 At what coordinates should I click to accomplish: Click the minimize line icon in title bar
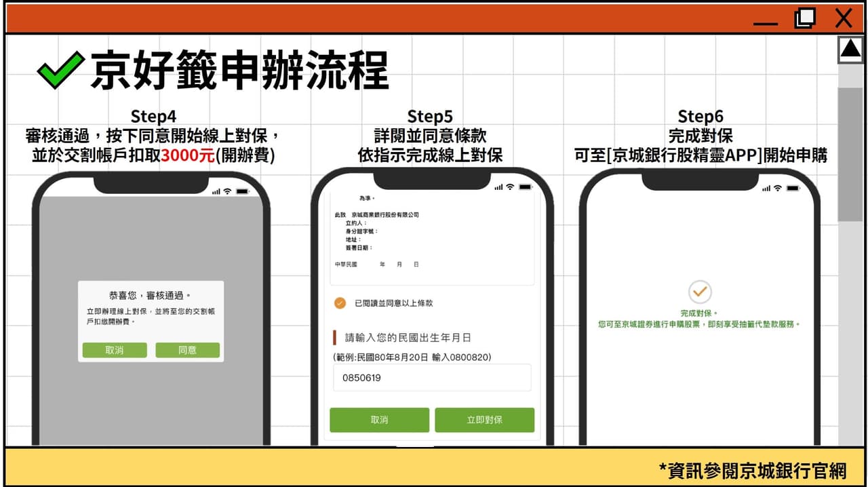[x=766, y=24]
